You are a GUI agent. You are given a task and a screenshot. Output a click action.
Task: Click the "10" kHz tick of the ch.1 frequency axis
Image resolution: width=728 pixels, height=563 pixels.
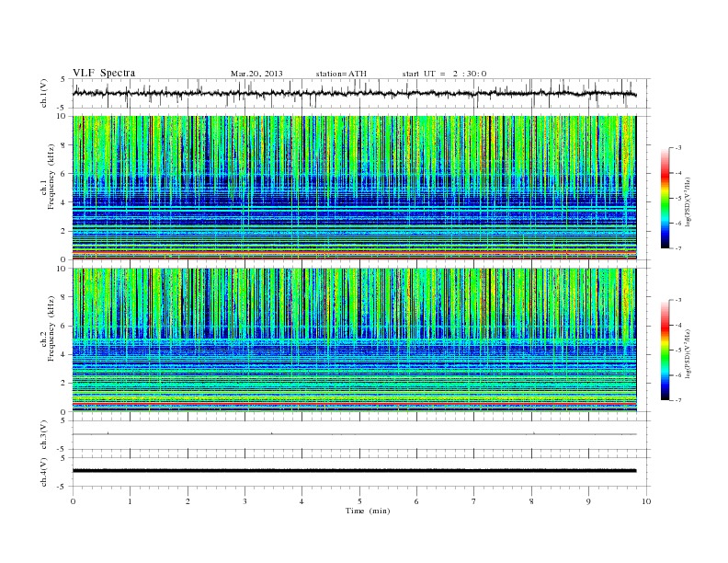point(62,116)
